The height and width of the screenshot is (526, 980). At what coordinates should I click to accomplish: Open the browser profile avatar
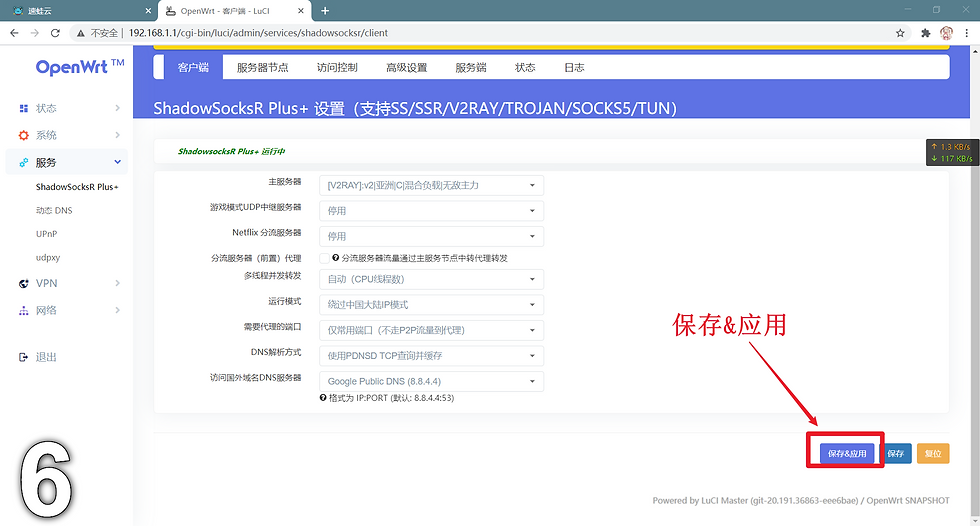pos(946,32)
